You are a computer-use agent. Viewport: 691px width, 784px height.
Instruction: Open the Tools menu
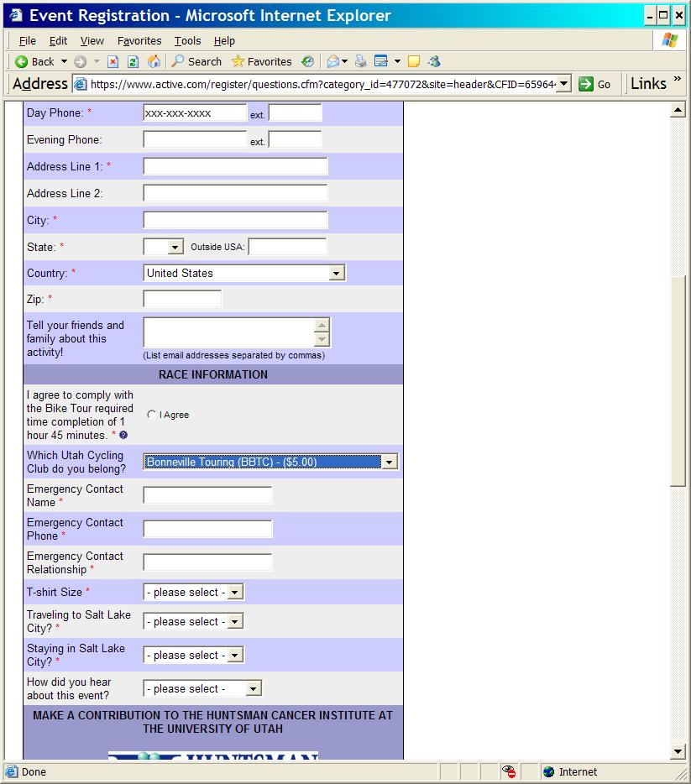tap(187, 40)
